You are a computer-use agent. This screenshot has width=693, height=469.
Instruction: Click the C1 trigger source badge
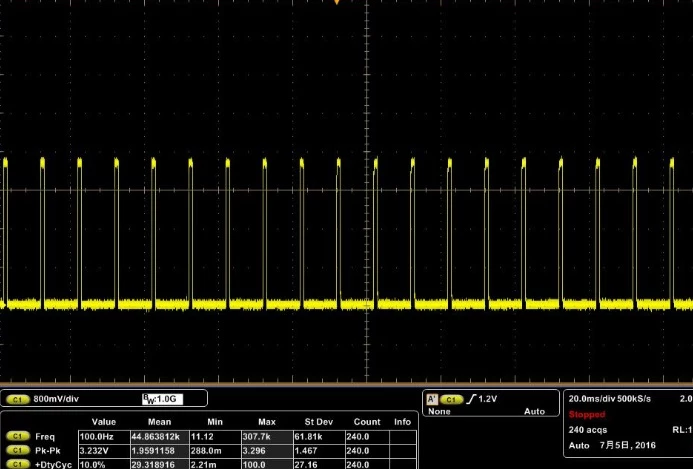(451, 399)
